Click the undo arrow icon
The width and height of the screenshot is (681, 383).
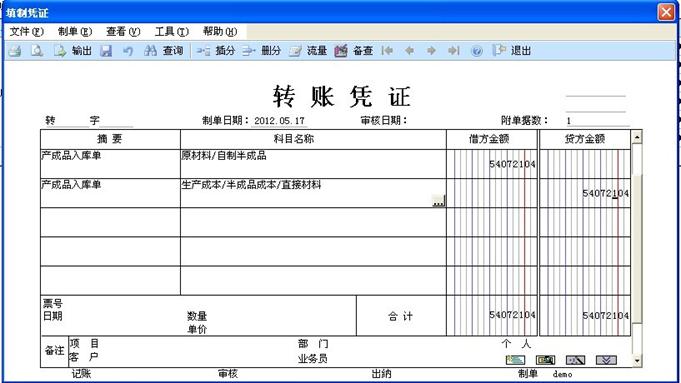point(128,51)
